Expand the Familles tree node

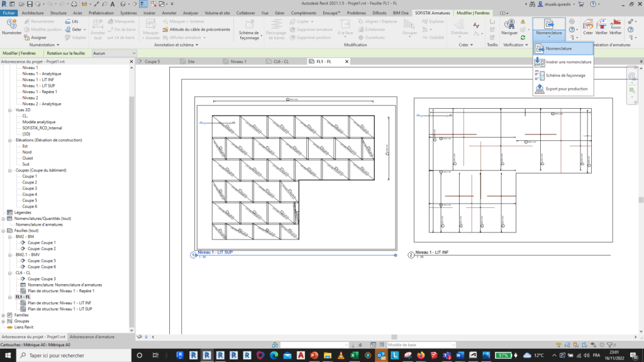4,315
